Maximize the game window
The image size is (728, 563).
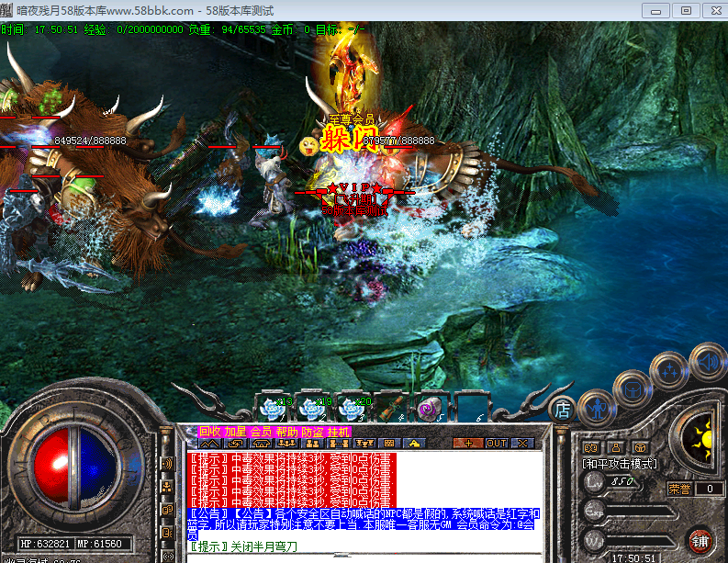tap(686, 10)
